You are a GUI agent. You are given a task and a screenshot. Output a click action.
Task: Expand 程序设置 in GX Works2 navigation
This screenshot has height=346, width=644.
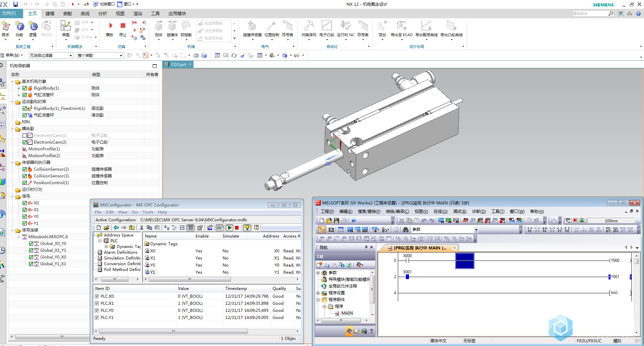(x=318, y=293)
